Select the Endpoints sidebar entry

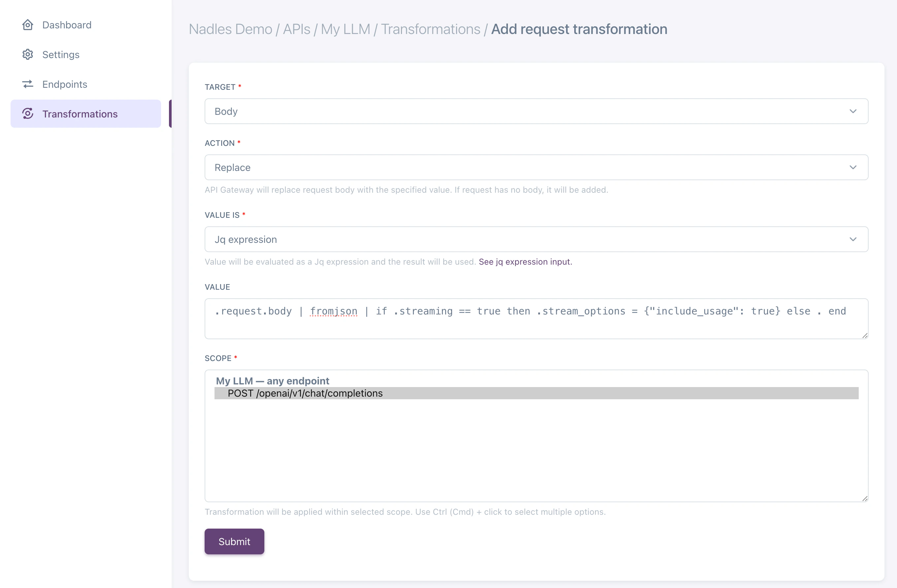click(64, 84)
